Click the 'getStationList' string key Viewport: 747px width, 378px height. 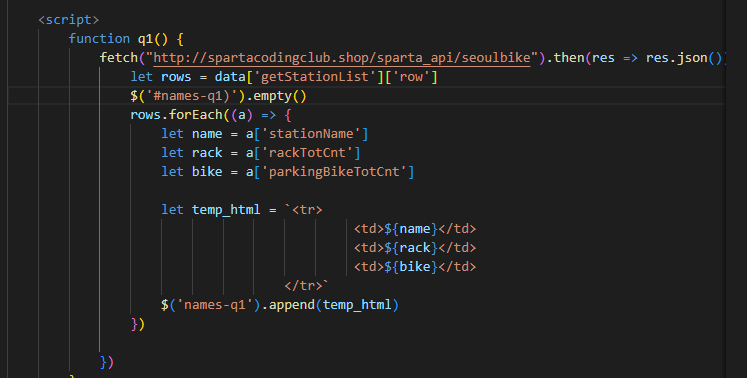315,77
